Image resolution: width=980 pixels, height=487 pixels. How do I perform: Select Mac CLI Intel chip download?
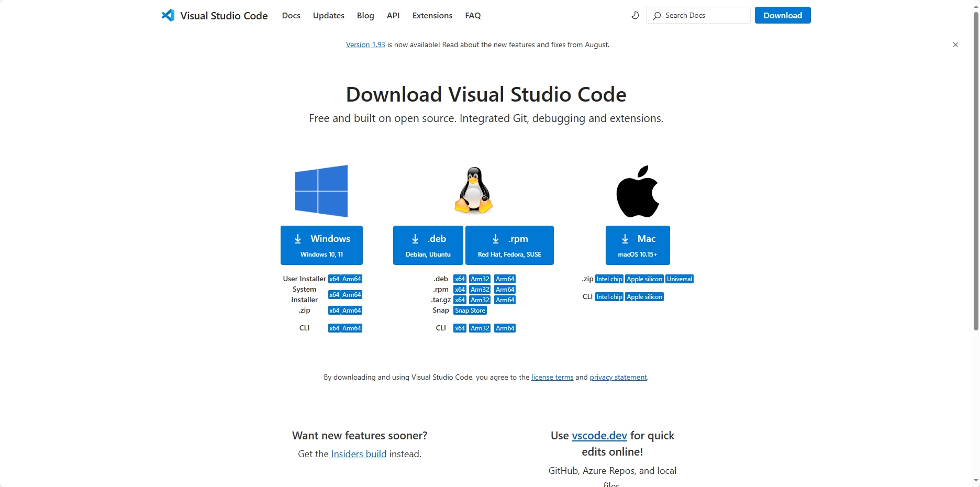point(609,297)
